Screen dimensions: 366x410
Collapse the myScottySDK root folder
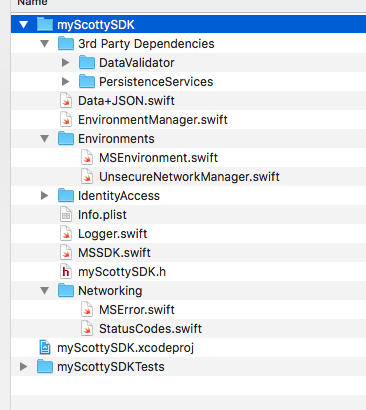coord(23,25)
